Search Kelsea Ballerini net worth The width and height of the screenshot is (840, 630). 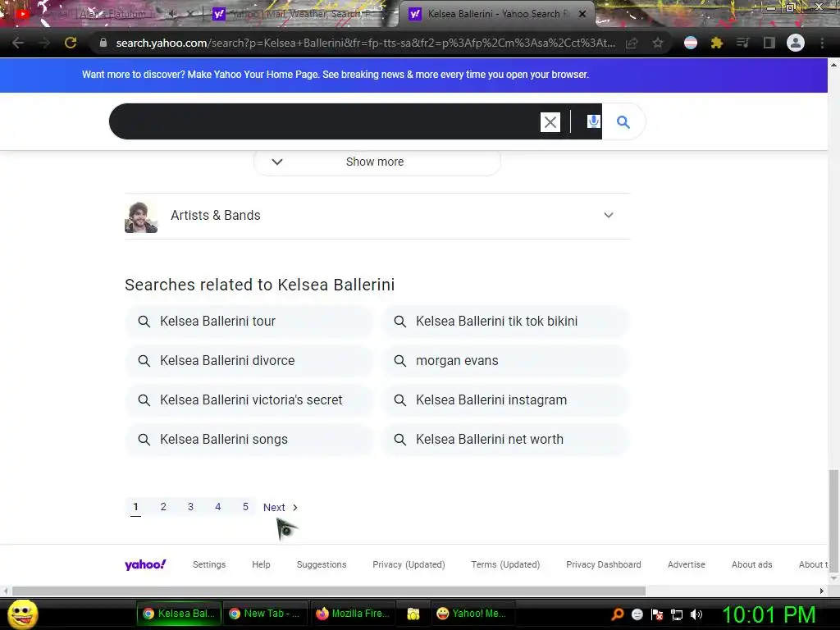(x=505, y=440)
